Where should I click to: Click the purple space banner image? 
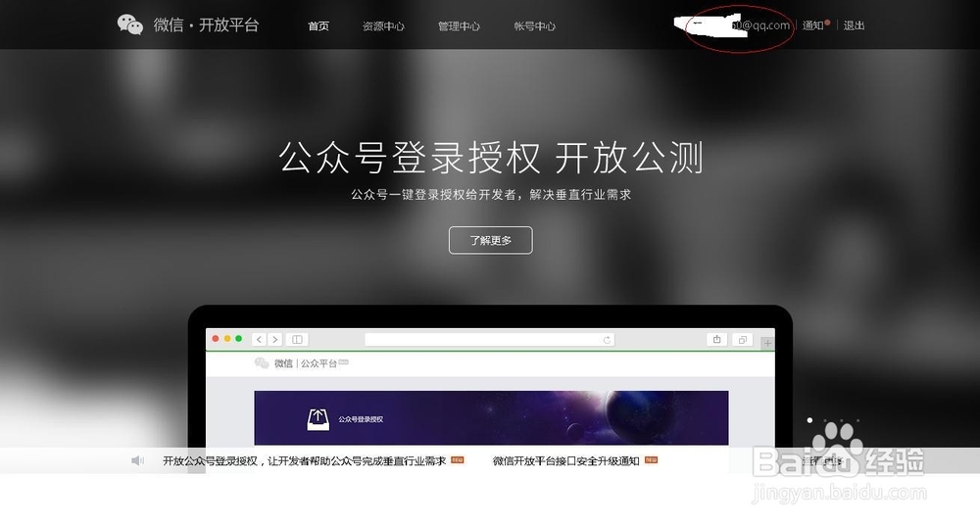coord(491,418)
